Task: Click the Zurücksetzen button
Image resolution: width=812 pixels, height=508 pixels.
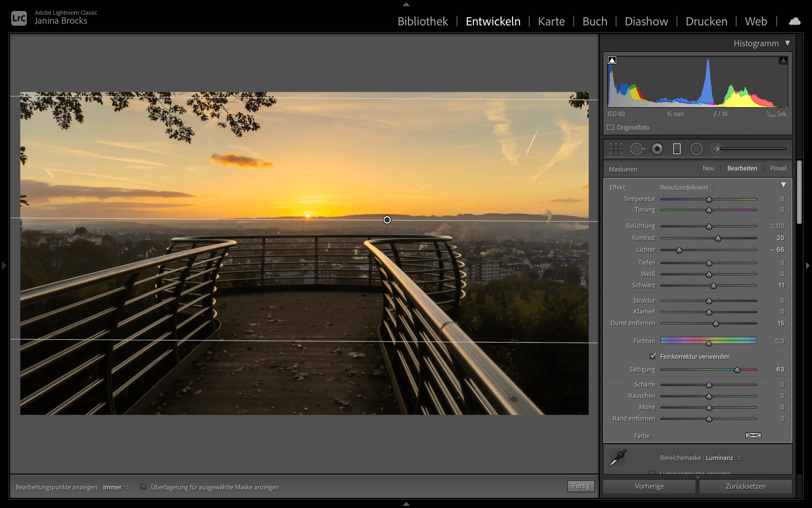Action: [745, 486]
